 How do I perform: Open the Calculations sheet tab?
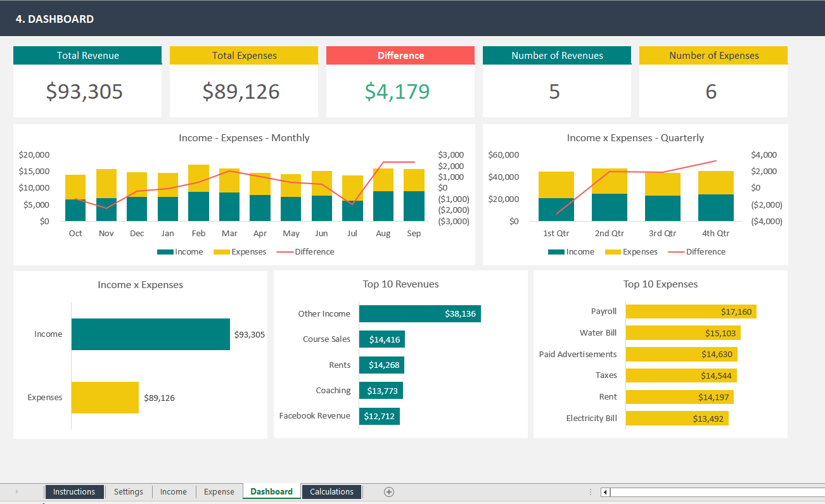click(x=331, y=491)
